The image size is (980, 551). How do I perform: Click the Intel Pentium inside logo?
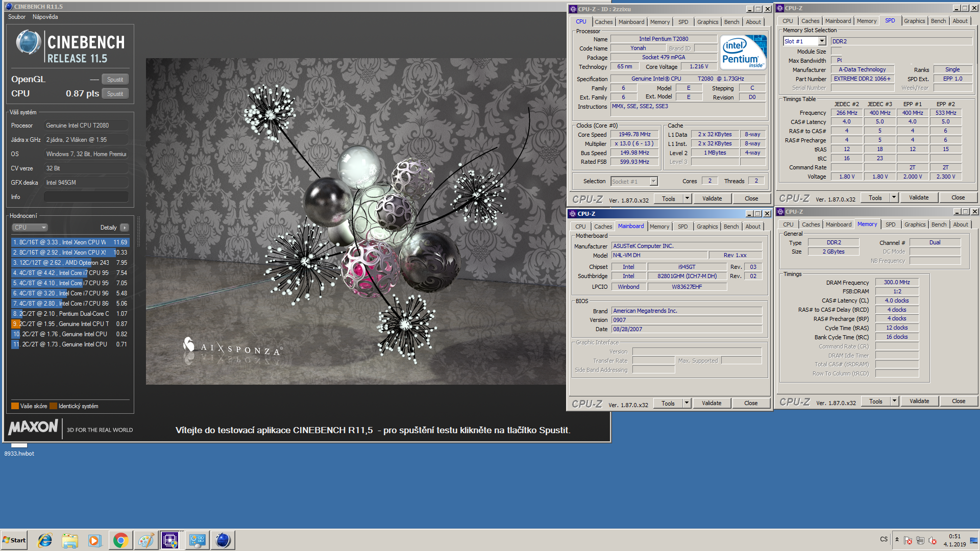743,53
